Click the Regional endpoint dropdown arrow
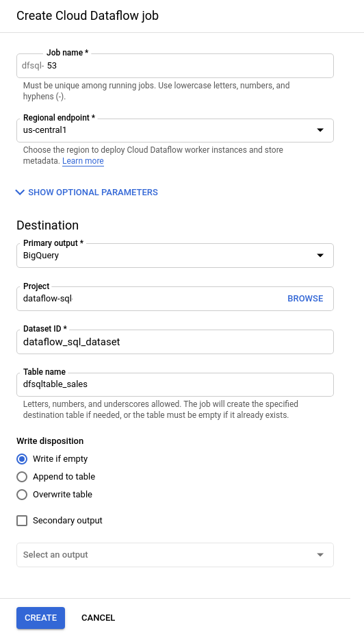This screenshot has height=644, width=364. tap(320, 130)
